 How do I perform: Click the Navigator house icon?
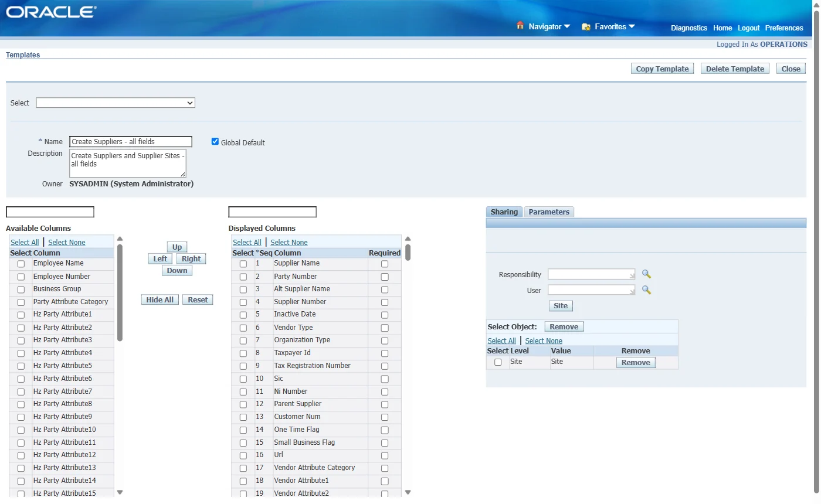(520, 26)
